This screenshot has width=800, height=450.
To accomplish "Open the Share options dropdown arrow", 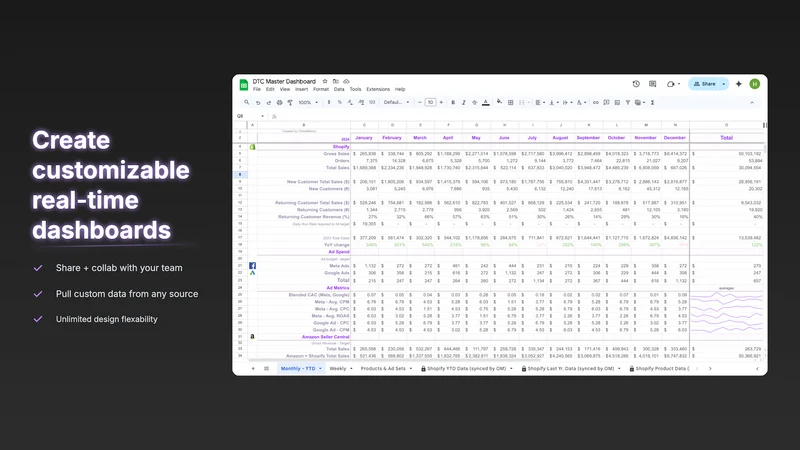I will point(724,84).
